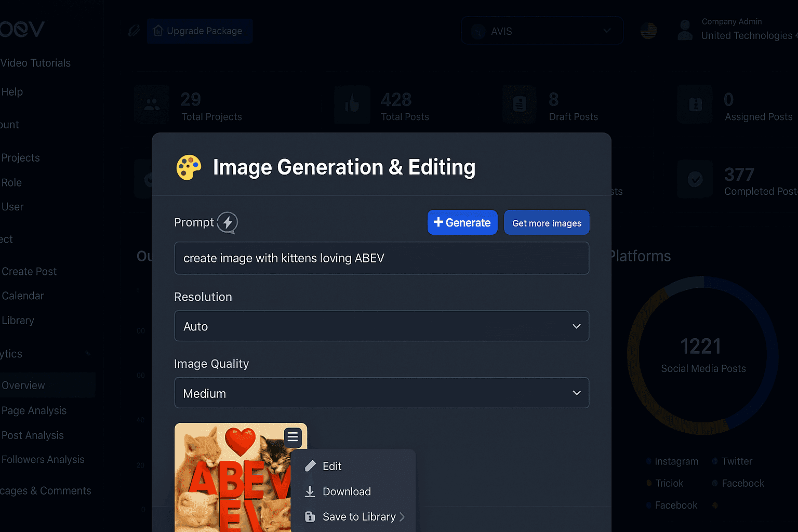Click the Completed Posts checkmark icon
This screenshot has width=798, height=532.
[x=695, y=179]
